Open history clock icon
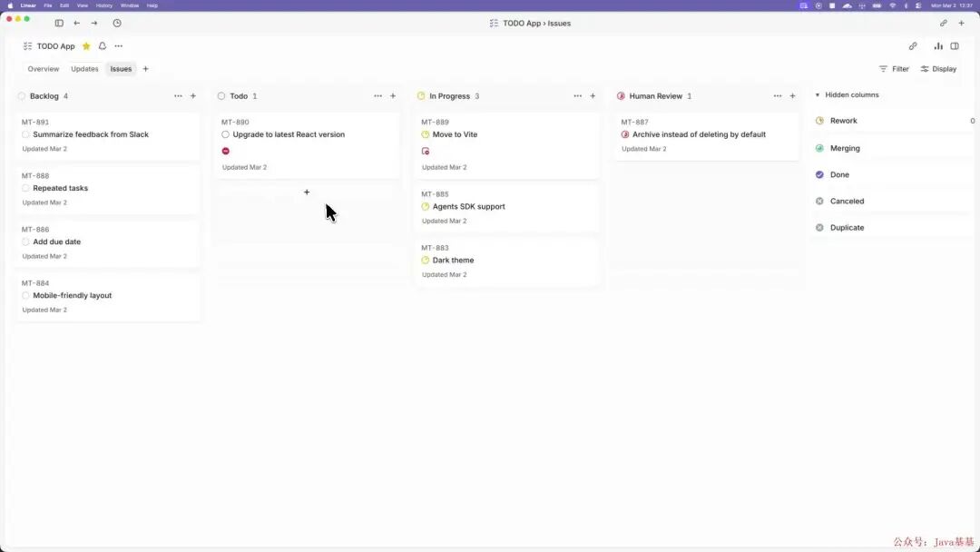 tap(117, 23)
